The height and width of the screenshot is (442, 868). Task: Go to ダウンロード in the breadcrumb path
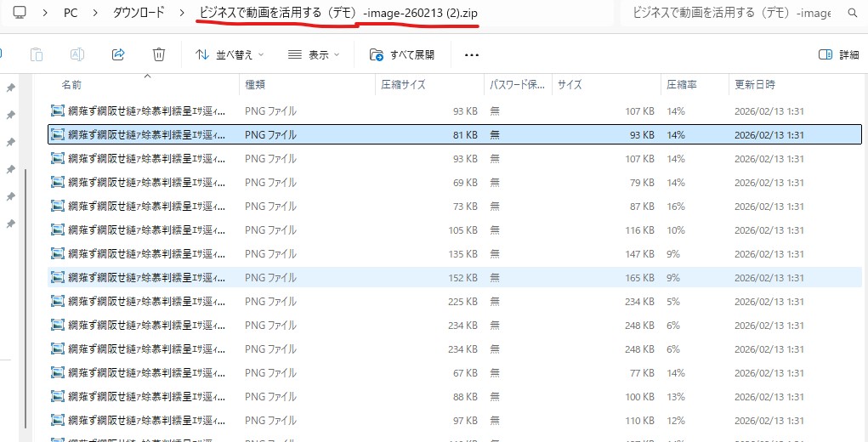coord(139,14)
